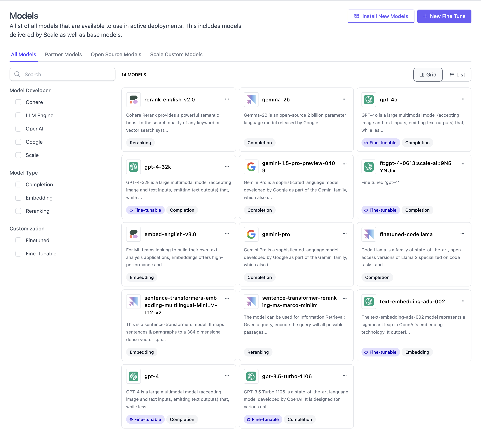
Task: Switch to Partner Models tab
Action: click(63, 54)
